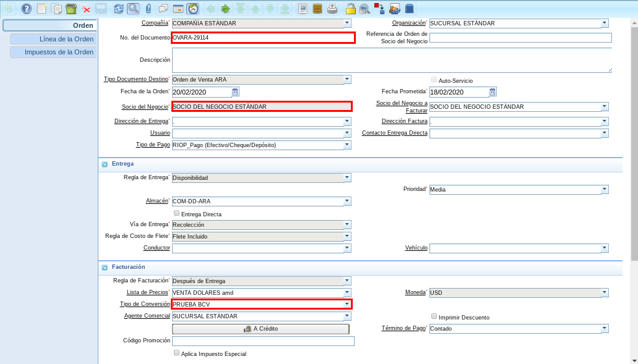
Task: Open attachments with the paperclip icon
Action: tap(149, 9)
